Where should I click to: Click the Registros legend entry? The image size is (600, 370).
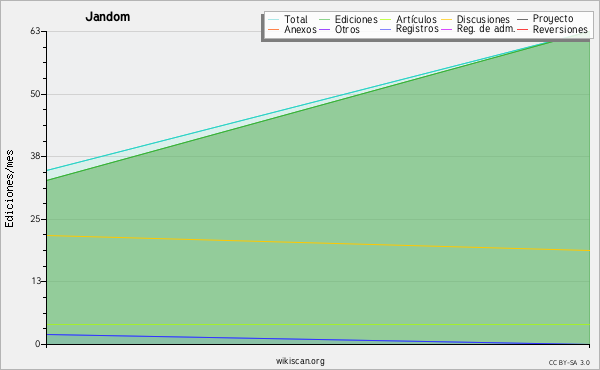pyautogui.click(x=409, y=29)
